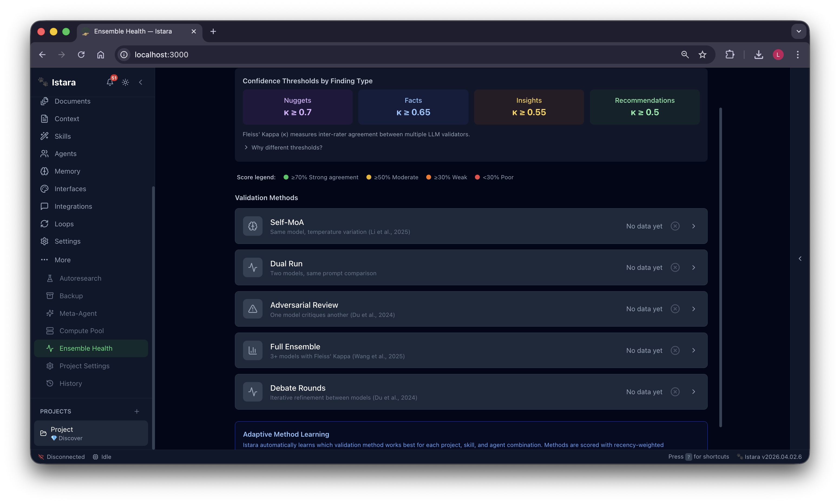Open the Skills wand icon
The image size is (840, 504).
click(44, 136)
